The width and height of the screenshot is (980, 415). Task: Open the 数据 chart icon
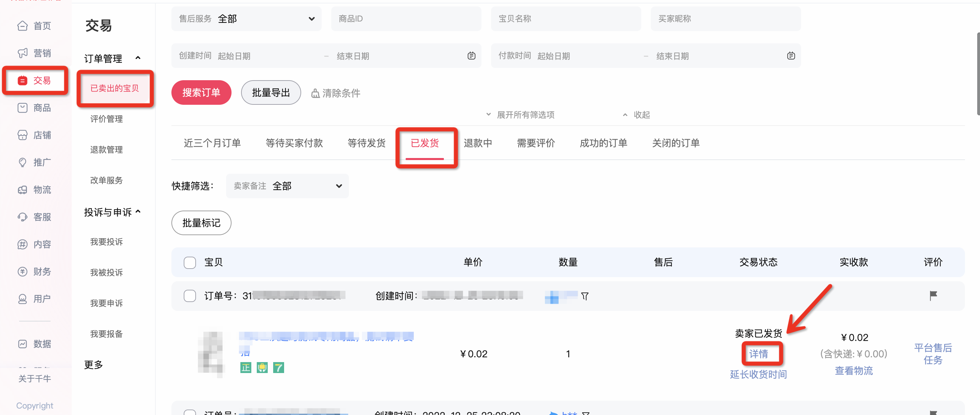[23, 343]
